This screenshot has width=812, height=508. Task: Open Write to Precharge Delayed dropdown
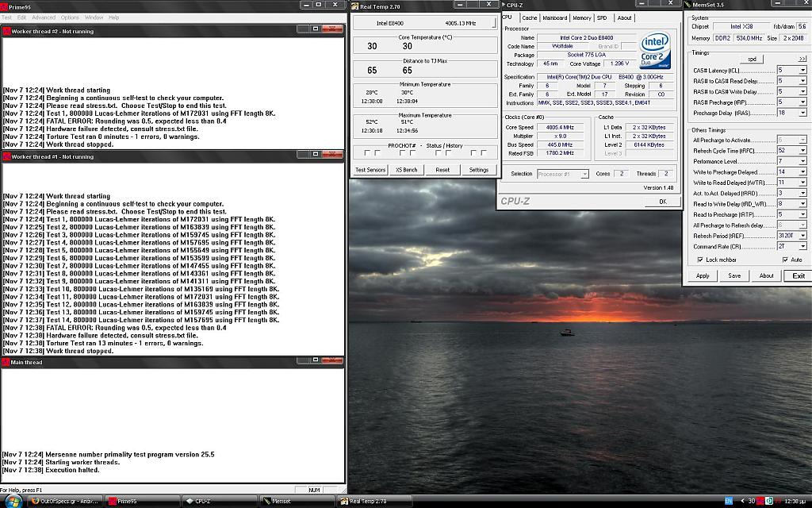(x=802, y=171)
